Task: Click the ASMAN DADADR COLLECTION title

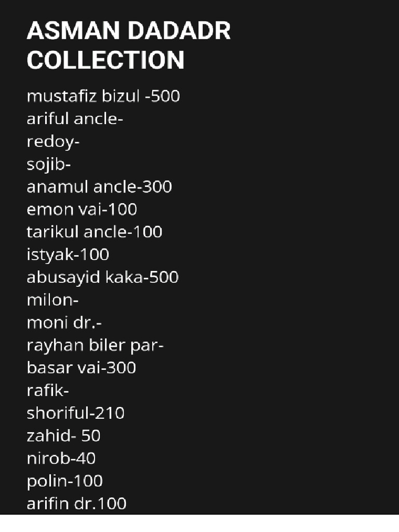Action: coord(129,45)
